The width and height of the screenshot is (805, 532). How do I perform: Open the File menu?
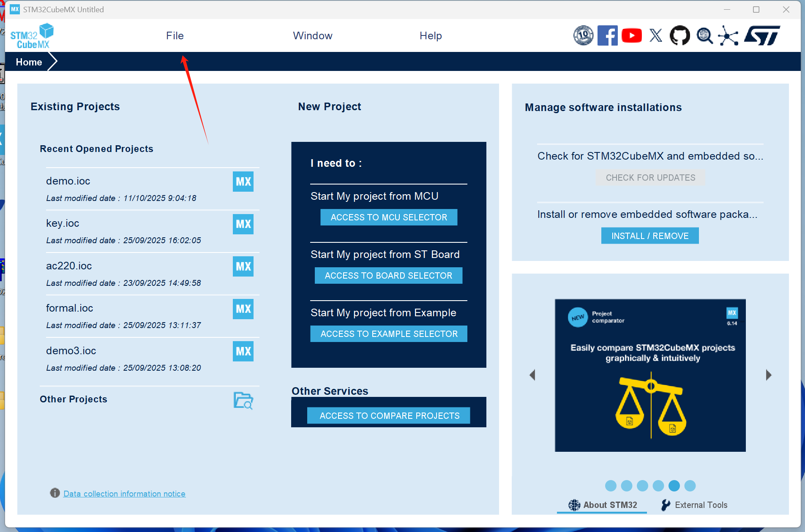(x=175, y=36)
